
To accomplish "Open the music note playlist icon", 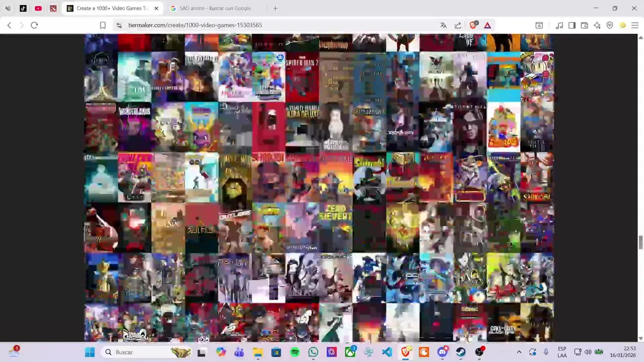I will (559, 25).
